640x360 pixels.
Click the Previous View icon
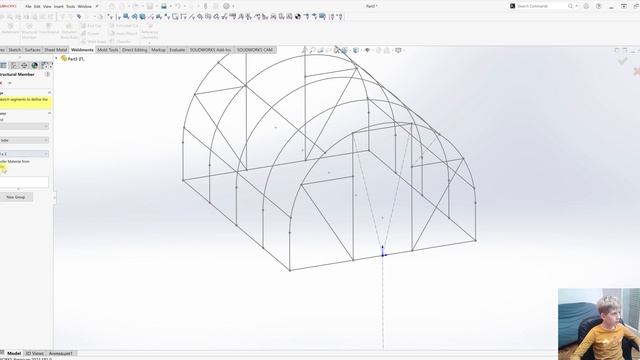point(320,50)
